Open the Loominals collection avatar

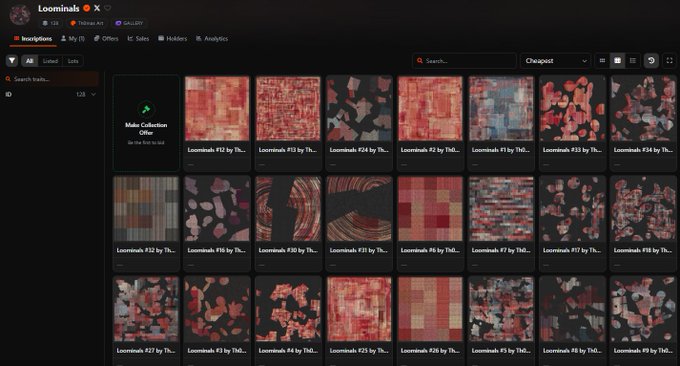(20, 15)
